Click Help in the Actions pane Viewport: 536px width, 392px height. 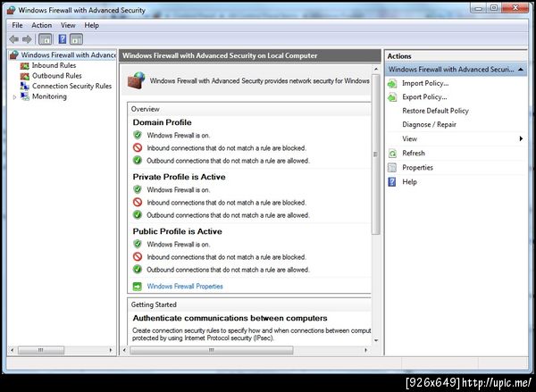409,182
